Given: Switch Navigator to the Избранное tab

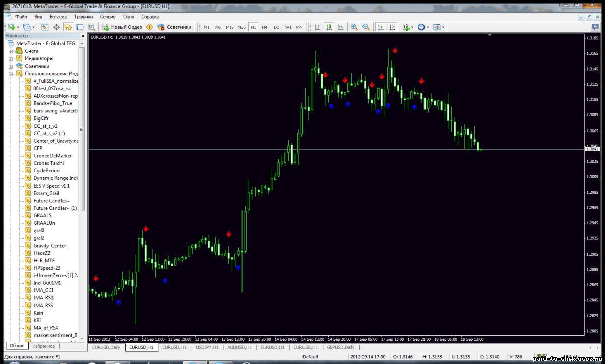Looking at the screenshot, I should [x=43, y=346].
